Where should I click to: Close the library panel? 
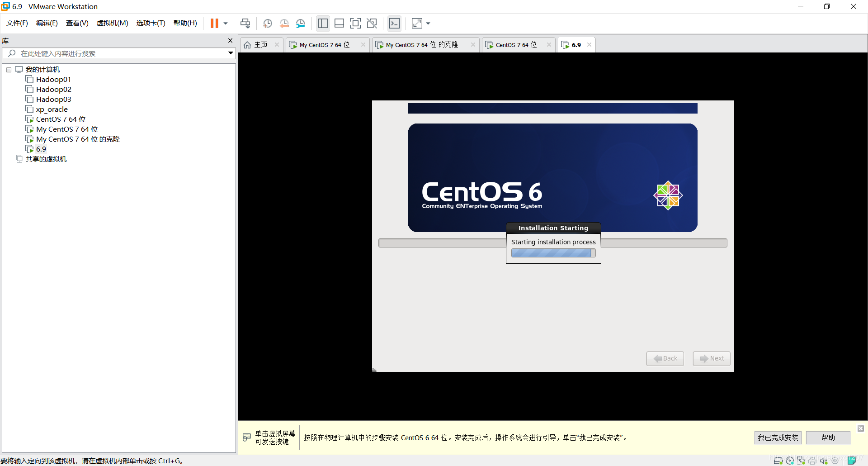pyautogui.click(x=230, y=41)
